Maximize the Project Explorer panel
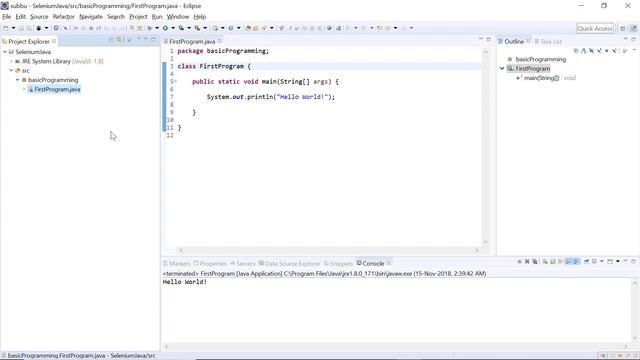The image size is (640, 360). pyautogui.click(x=153, y=39)
